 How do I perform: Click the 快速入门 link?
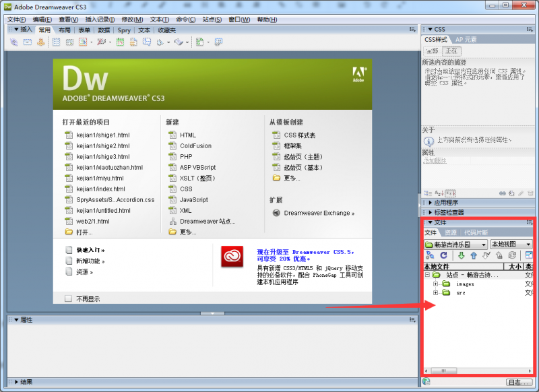pyautogui.click(x=90, y=250)
